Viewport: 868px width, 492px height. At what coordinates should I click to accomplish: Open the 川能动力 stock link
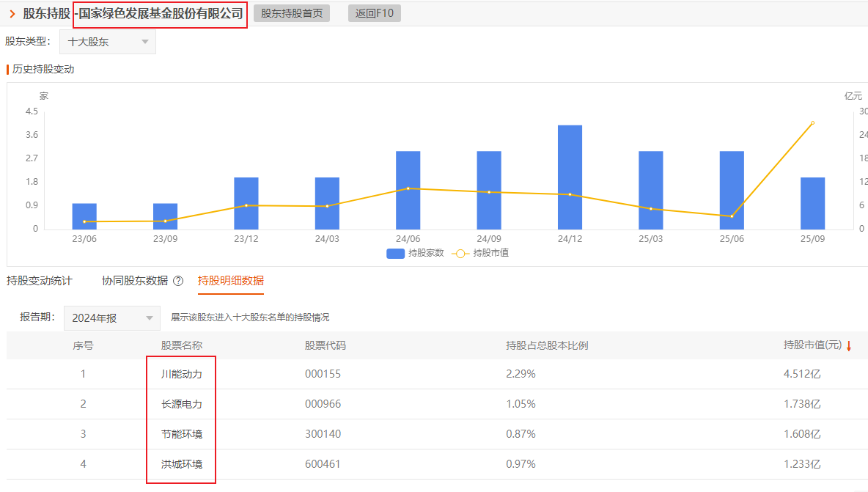click(182, 374)
